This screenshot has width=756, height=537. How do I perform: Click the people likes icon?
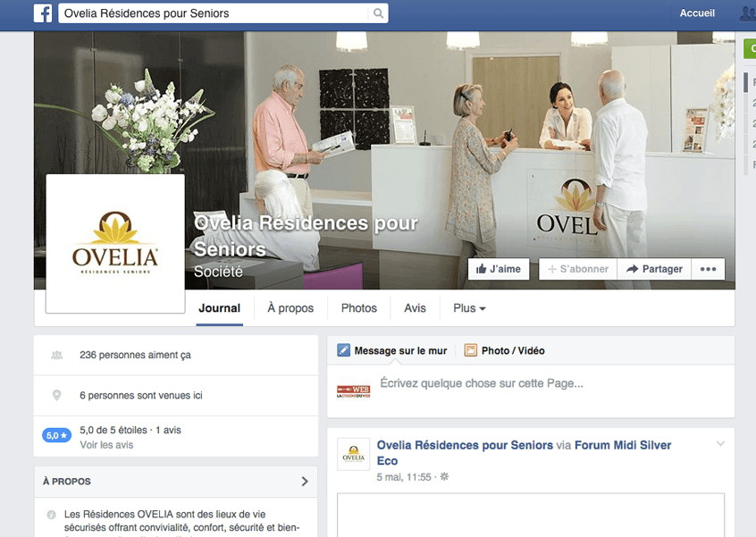tap(57, 356)
